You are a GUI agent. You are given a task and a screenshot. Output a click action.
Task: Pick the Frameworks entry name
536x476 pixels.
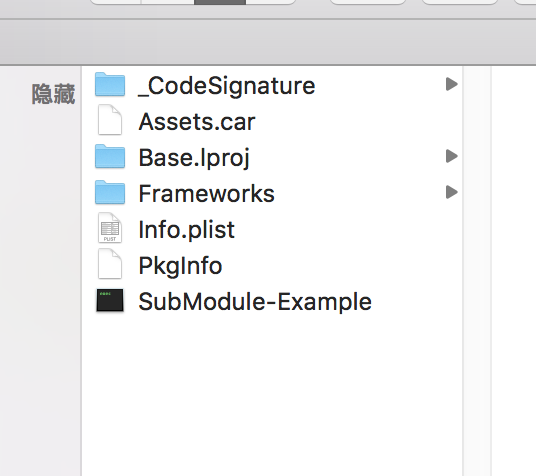[206, 194]
